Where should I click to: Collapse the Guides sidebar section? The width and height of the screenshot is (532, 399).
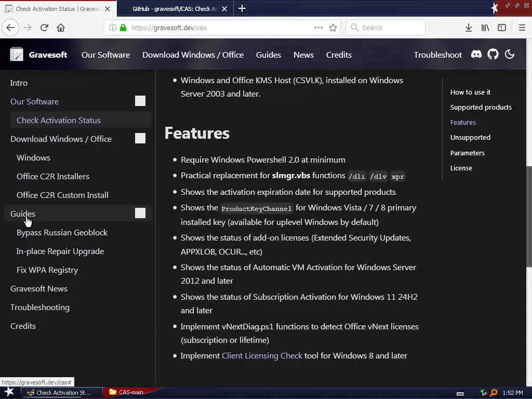pyautogui.click(x=140, y=213)
